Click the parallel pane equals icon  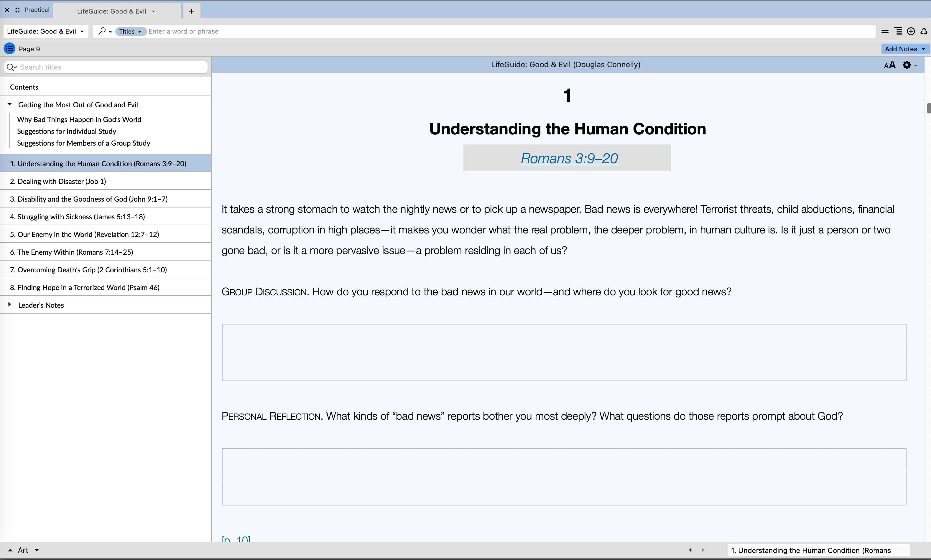885,31
